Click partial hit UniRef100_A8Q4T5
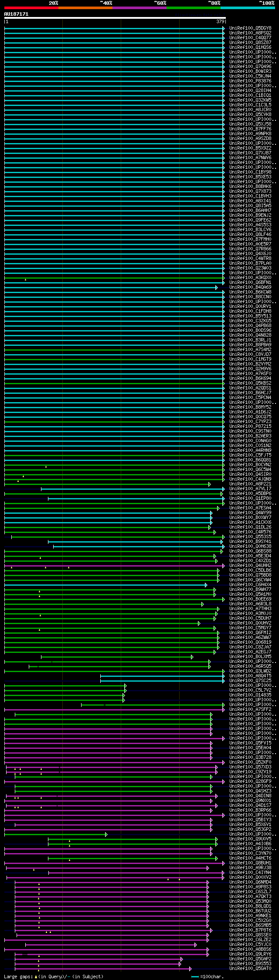 tap(250, 676)
